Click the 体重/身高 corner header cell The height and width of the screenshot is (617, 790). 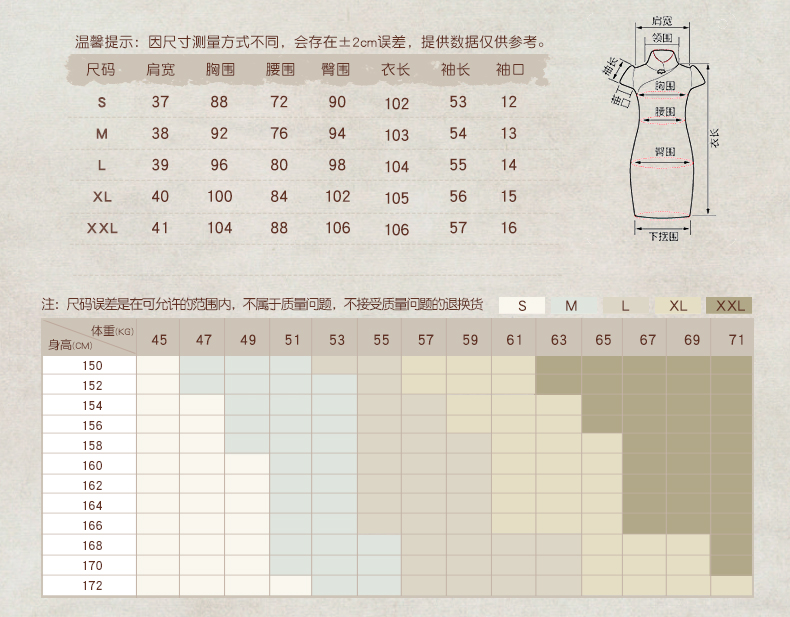click(x=90, y=338)
